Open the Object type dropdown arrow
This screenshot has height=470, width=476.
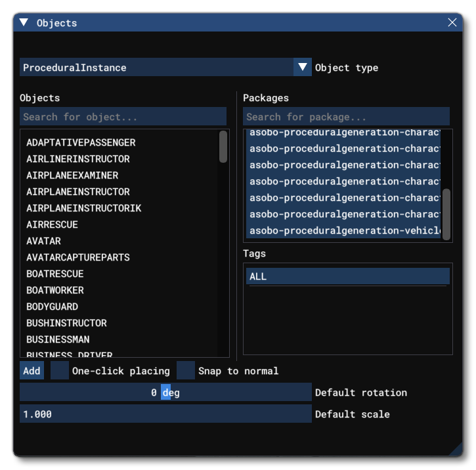click(x=302, y=67)
